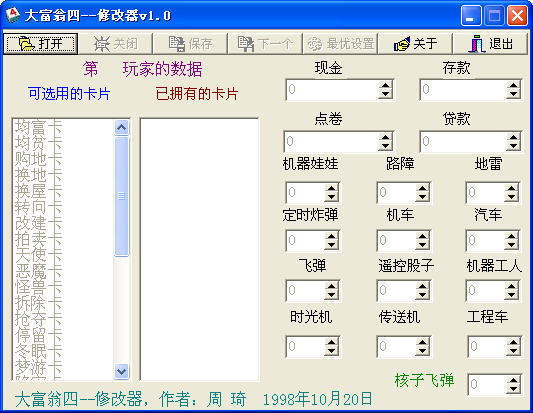The image size is (533, 413).
Task: Increase the 点卷 points spinner value
Action: [385, 137]
